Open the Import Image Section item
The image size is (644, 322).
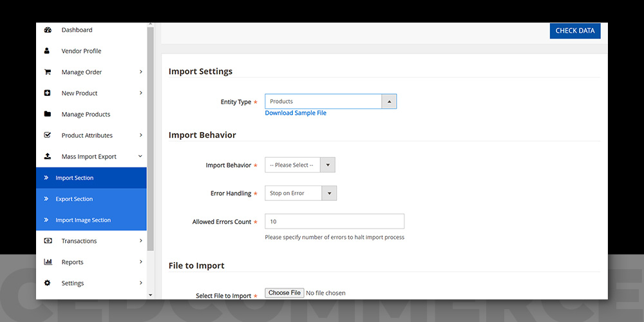point(91,220)
